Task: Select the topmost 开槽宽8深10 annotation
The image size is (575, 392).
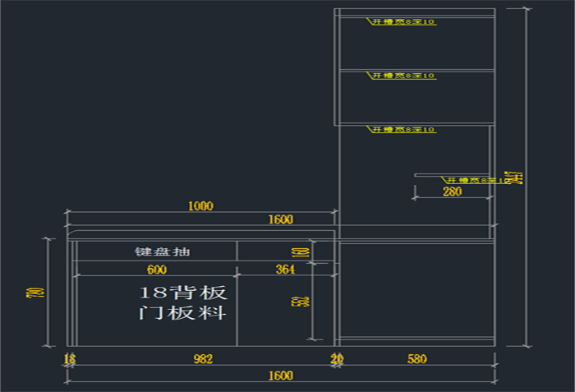Action: [402, 21]
